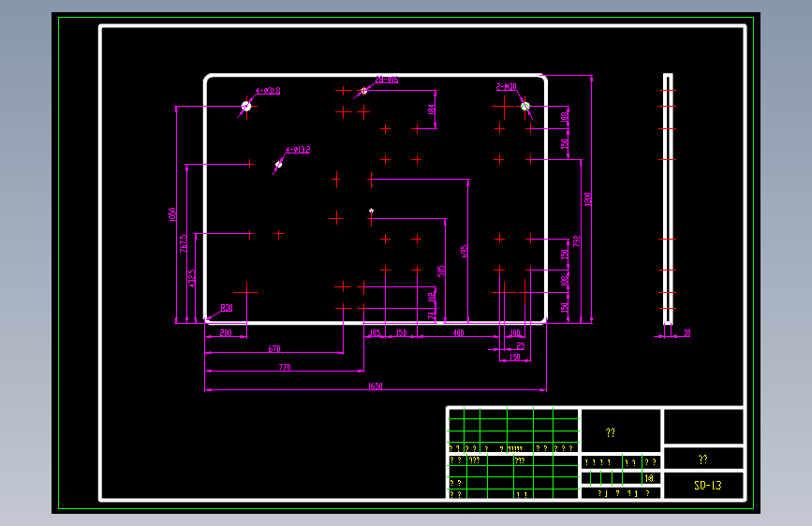Viewport: 812px width, 526px height.
Task: Click the "1650" overall width dimension
Action: click(375, 386)
